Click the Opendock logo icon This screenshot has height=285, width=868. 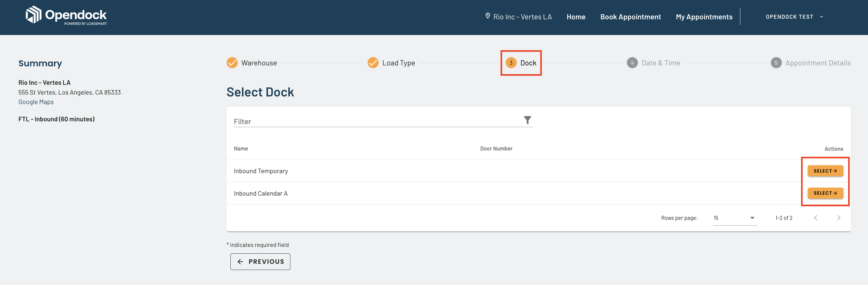pos(33,15)
